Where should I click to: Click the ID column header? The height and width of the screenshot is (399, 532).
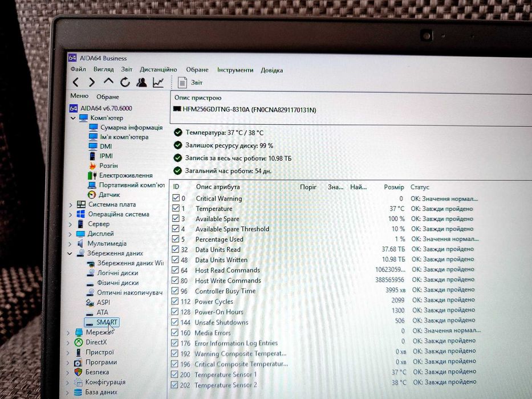coord(176,186)
